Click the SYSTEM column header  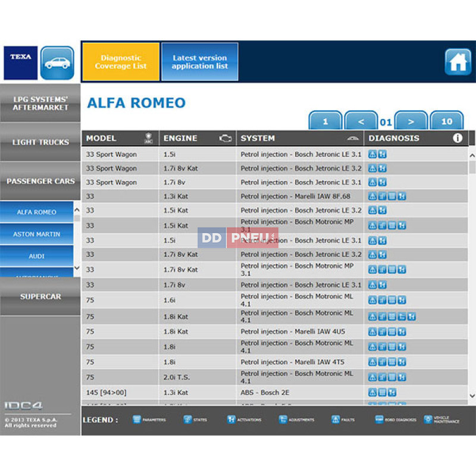tap(300, 139)
